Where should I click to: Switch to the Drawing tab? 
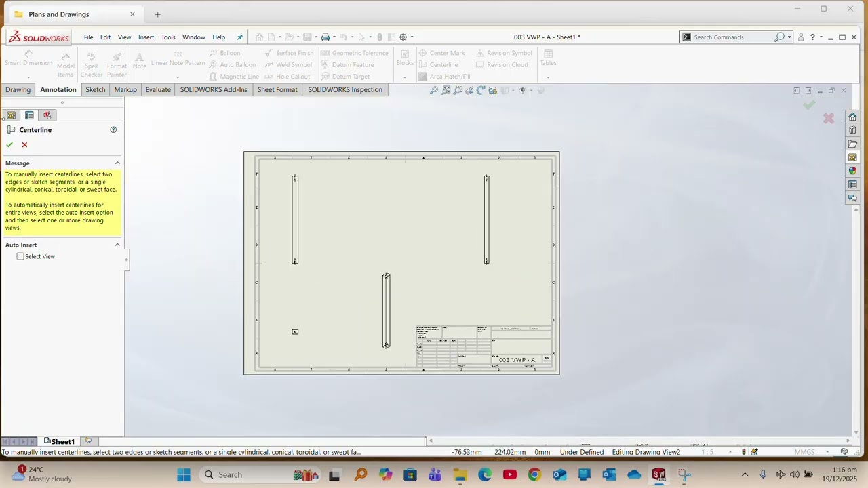tap(18, 89)
